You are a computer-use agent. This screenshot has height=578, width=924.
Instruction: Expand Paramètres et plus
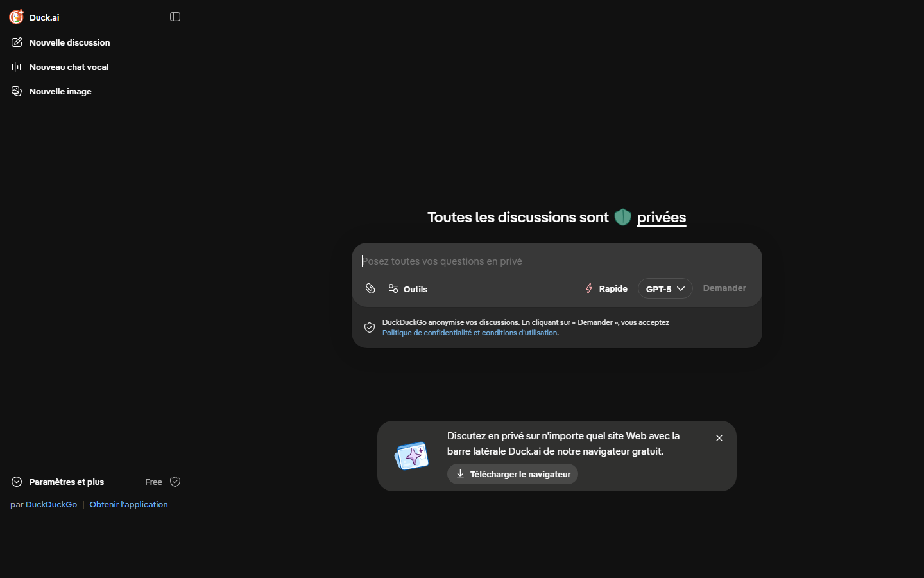tap(67, 482)
